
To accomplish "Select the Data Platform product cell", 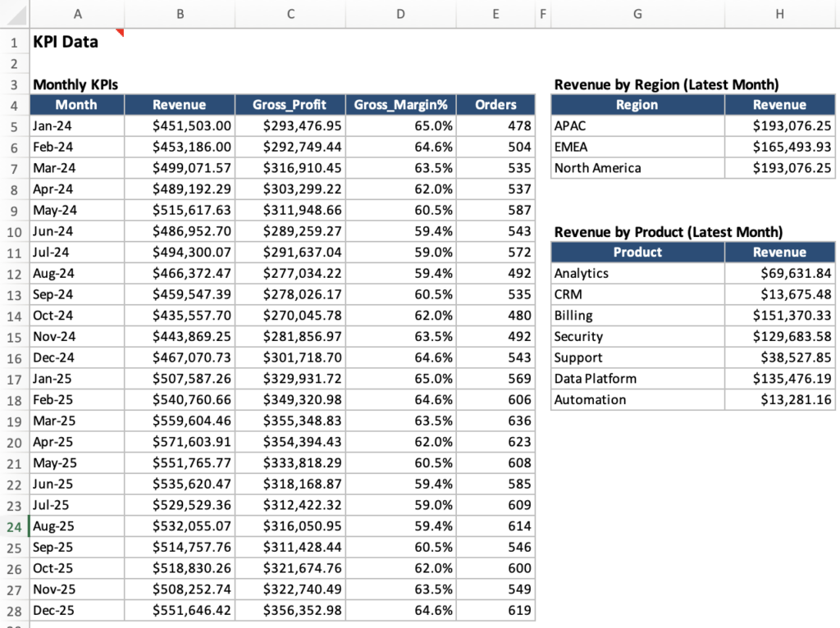I will [x=637, y=379].
